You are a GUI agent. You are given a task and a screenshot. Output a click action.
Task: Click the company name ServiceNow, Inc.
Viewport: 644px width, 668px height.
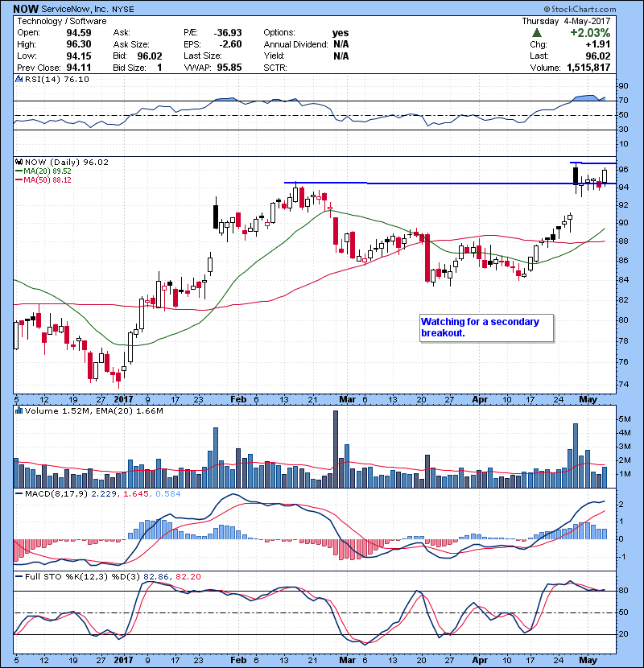(x=76, y=9)
